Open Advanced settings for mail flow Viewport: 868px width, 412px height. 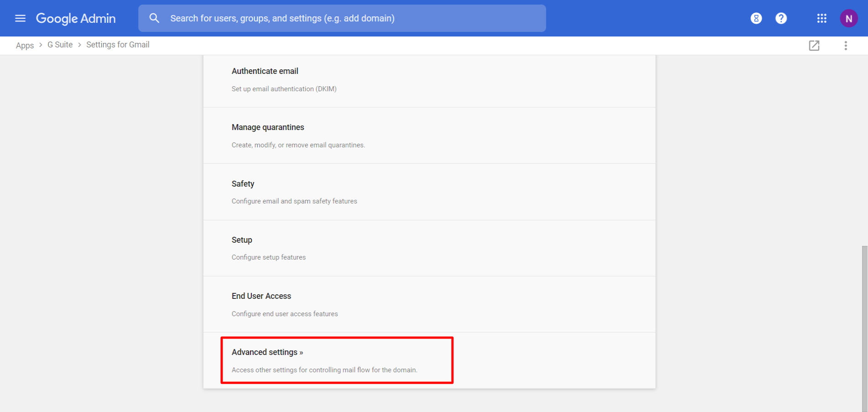267,352
